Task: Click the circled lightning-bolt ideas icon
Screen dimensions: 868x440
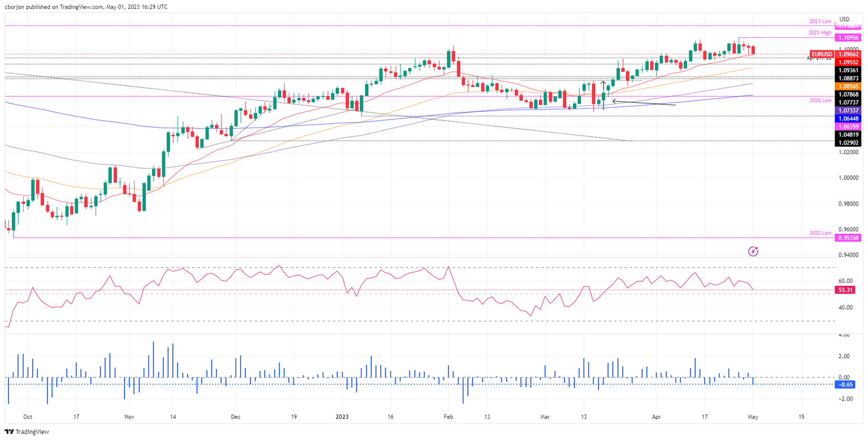Action: point(753,251)
